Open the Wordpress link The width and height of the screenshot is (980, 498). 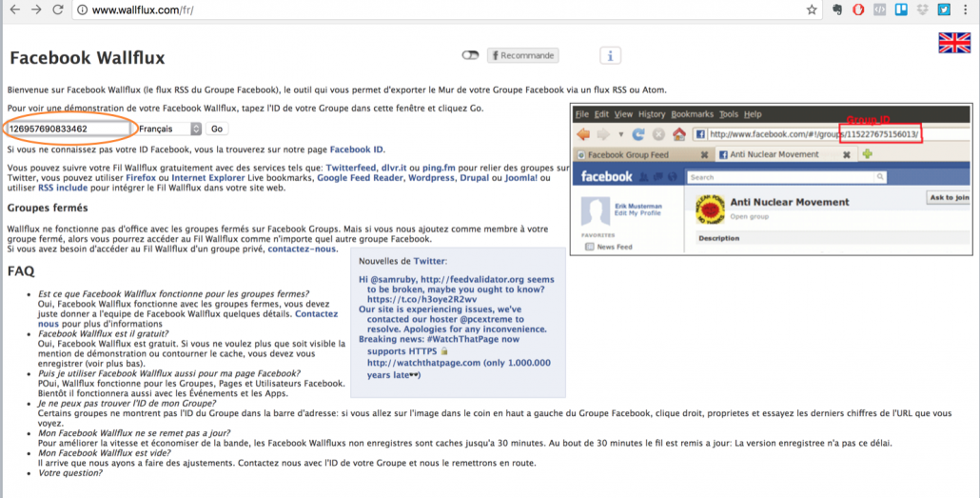(x=431, y=178)
